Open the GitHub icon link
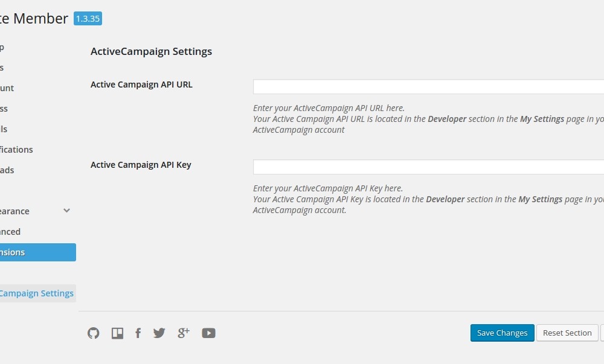Screen dimensions: 604x364 point(94,333)
